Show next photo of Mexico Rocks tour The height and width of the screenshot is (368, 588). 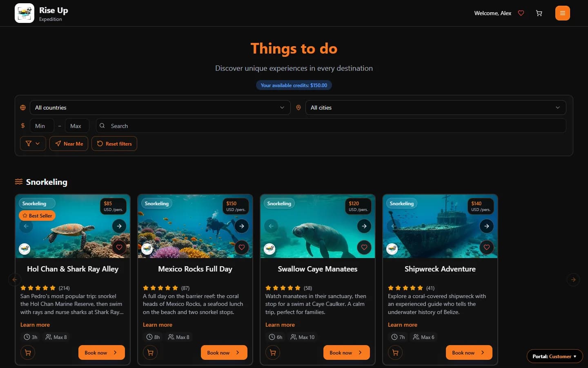[x=242, y=226]
